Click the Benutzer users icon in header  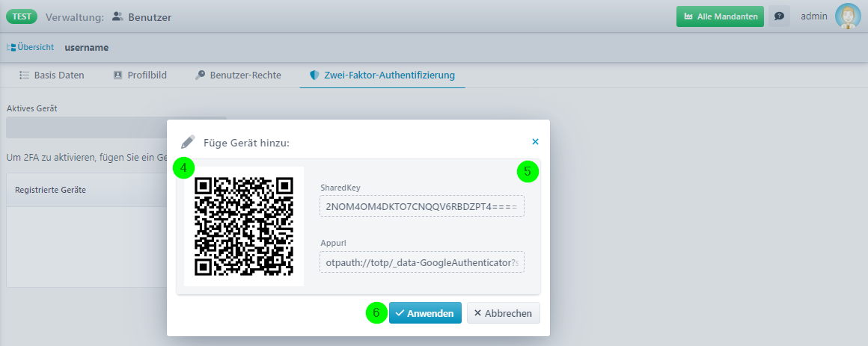point(117,17)
